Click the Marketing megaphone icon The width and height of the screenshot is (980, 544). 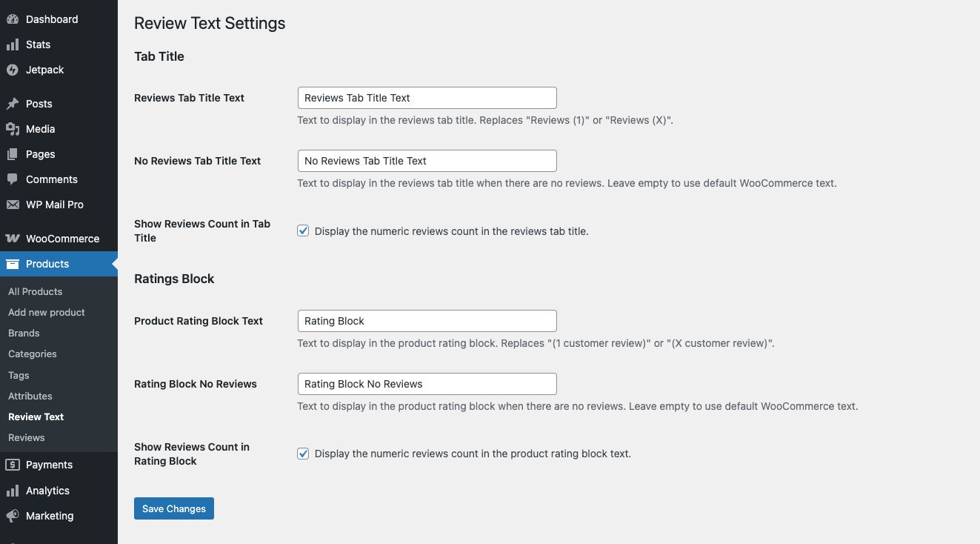tap(13, 516)
